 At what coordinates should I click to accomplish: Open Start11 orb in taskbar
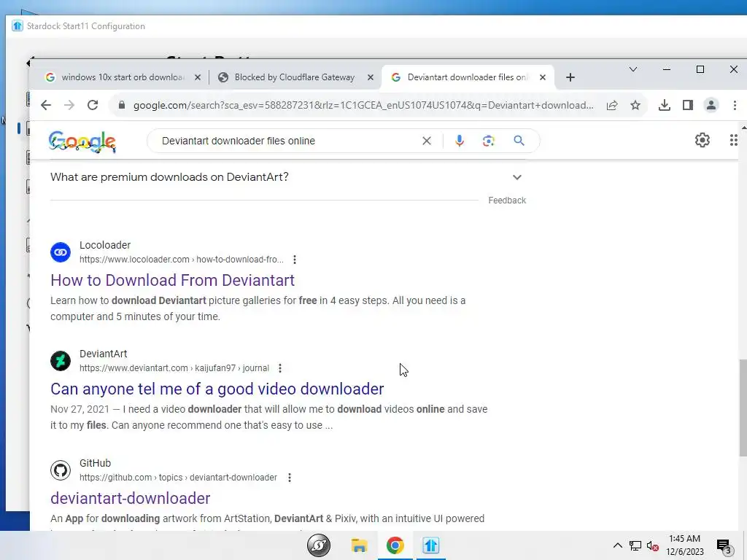[319, 545]
